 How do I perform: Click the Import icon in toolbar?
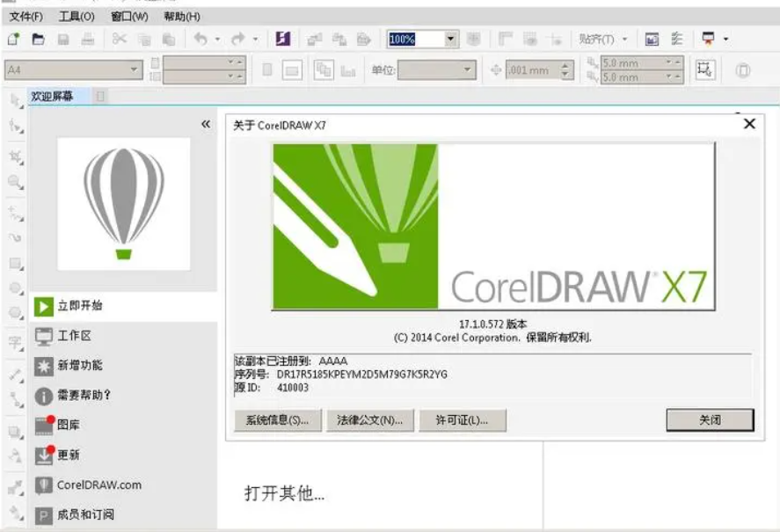315,39
